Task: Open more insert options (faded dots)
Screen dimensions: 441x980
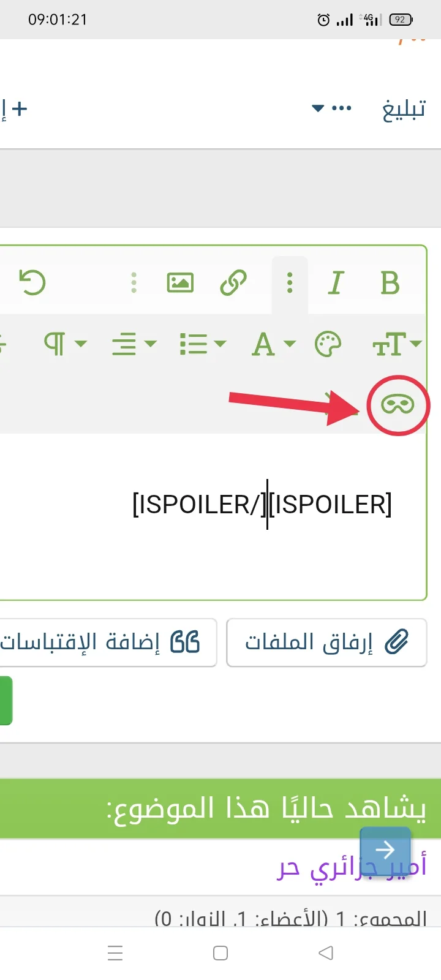Action: coord(134,283)
